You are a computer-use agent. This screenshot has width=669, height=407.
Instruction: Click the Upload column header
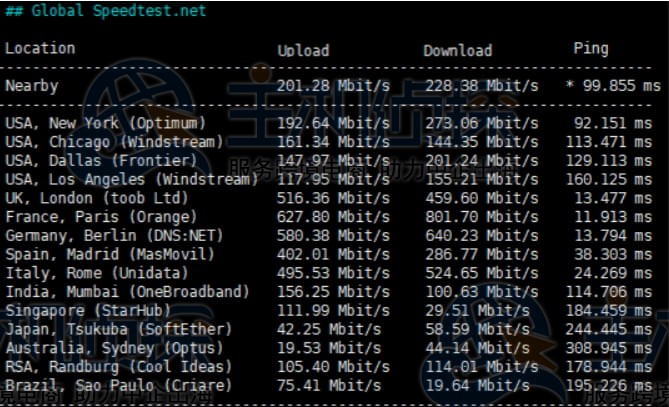[302, 50]
